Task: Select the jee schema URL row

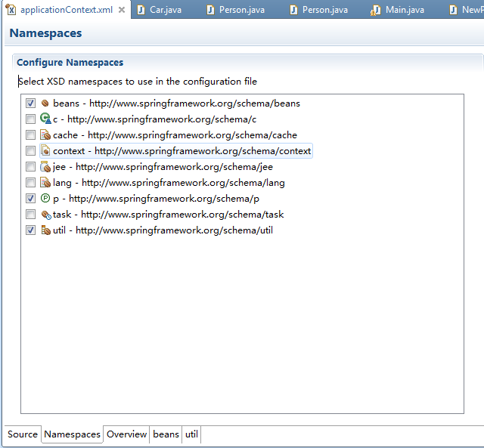Action: [x=163, y=167]
